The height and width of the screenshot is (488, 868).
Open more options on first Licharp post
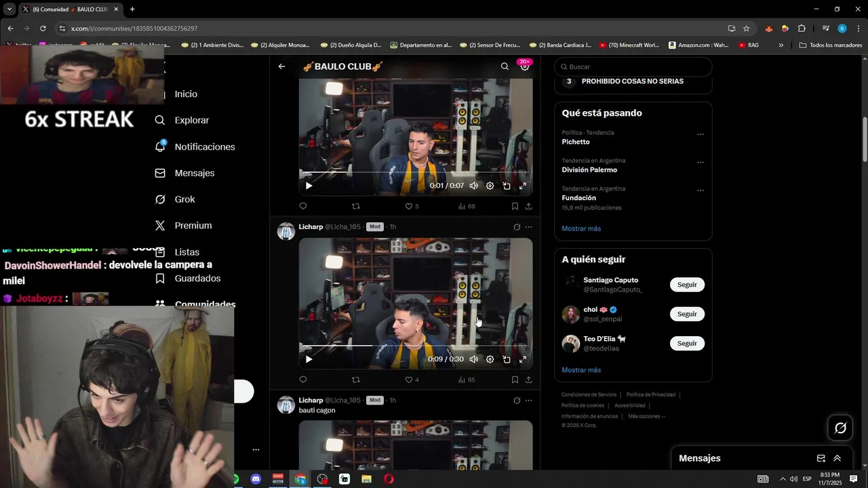click(528, 227)
